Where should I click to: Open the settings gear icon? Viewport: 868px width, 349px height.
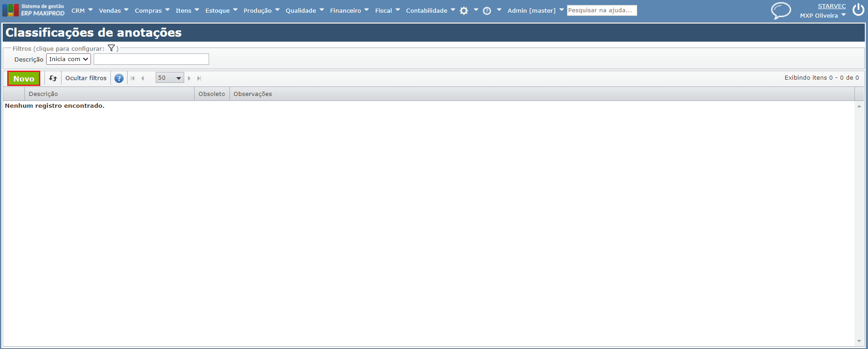[x=464, y=10]
